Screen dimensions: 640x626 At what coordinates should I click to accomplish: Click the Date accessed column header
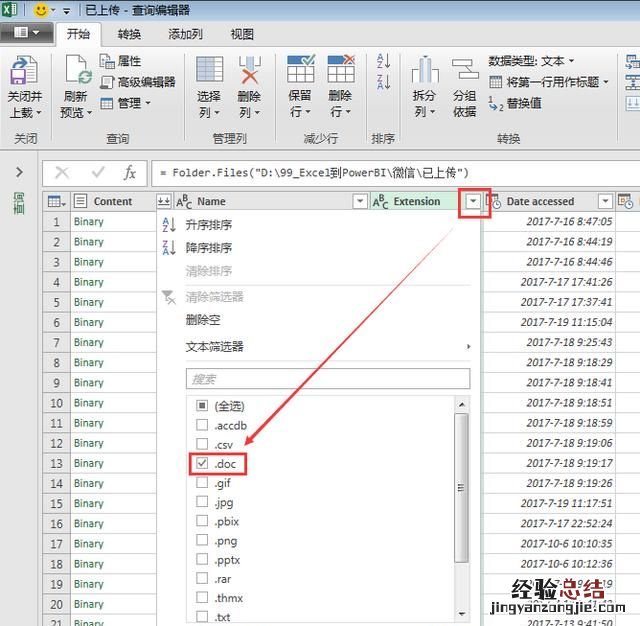pos(540,201)
